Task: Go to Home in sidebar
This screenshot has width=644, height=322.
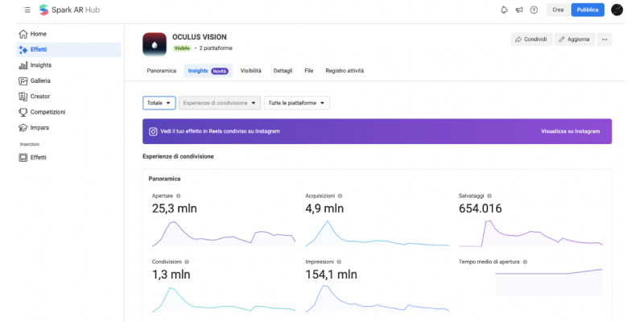Action: click(68, 34)
